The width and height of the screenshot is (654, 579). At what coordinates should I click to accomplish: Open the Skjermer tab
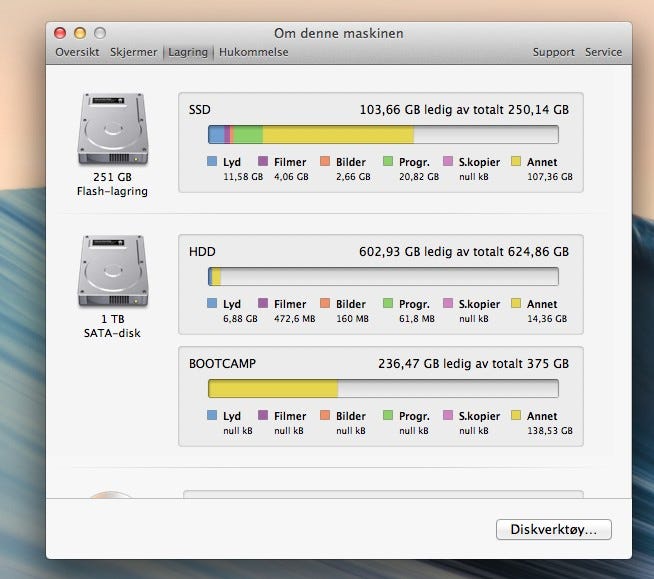coord(134,52)
